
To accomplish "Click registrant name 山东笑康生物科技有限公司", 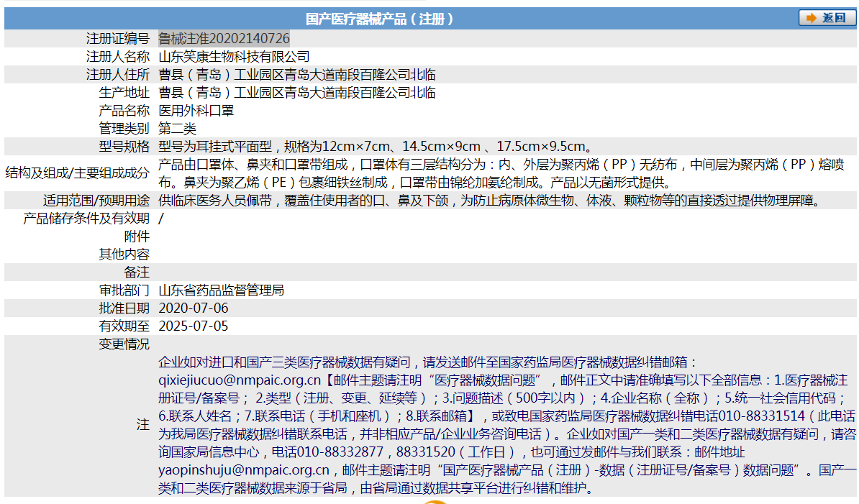I will pyautogui.click(x=234, y=56).
